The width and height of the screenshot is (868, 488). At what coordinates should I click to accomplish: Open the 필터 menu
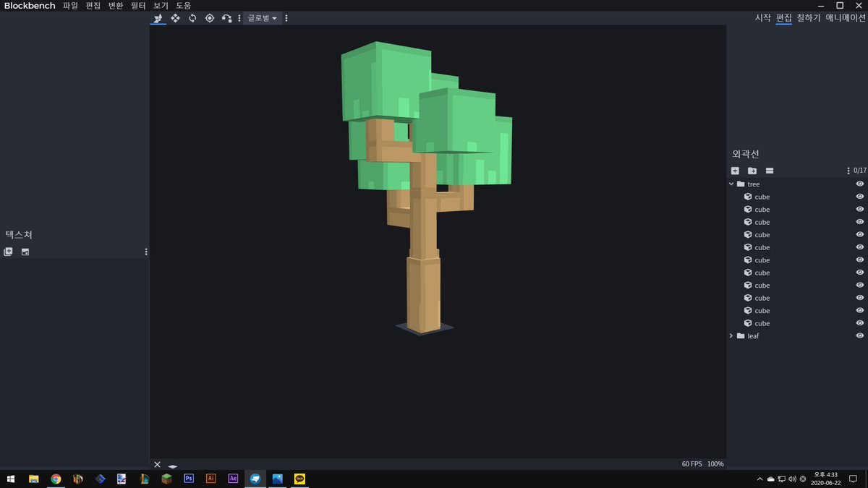pos(138,6)
